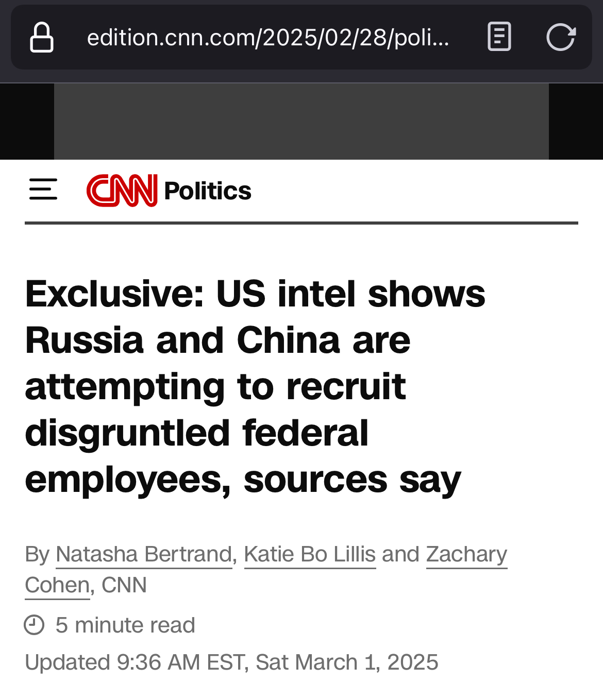Click the 'By' label before author names
The image size is (603, 700).
[x=37, y=554]
